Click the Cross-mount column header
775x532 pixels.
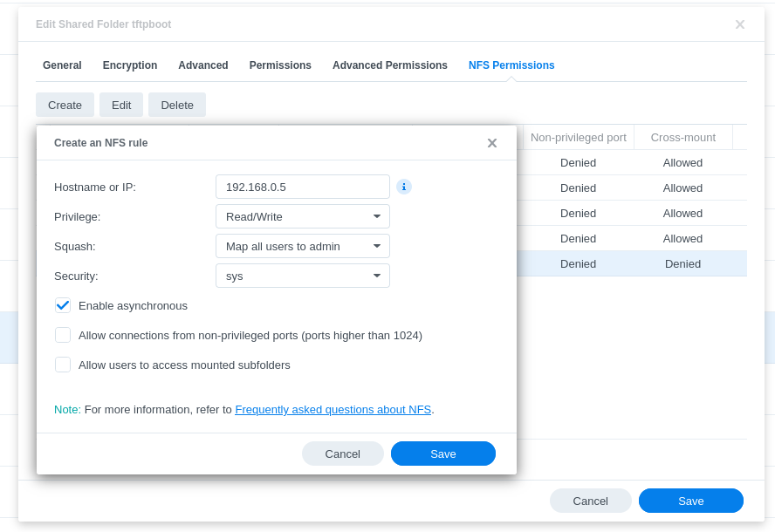click(x=683, y=137)
